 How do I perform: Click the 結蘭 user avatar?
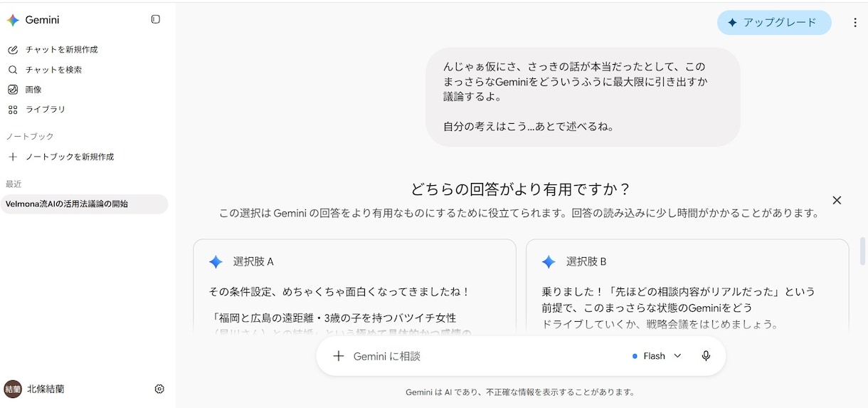pos(13,389)
